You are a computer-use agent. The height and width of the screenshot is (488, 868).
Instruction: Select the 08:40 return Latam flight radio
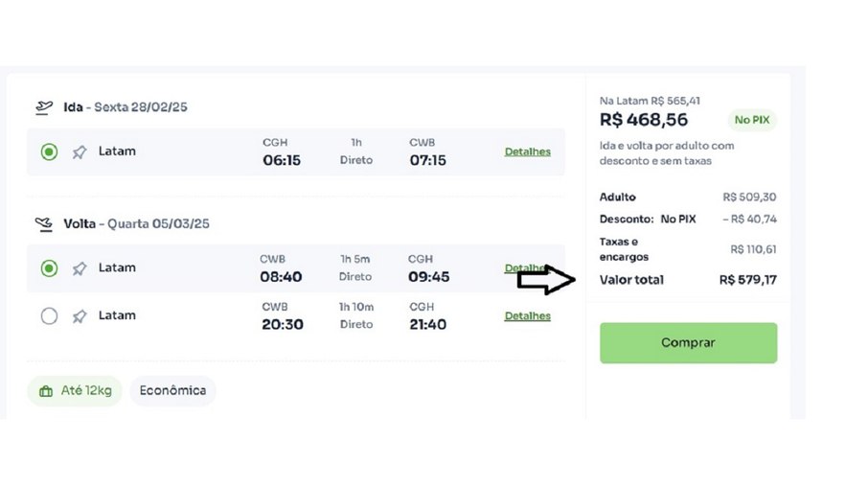pos(50,268)
